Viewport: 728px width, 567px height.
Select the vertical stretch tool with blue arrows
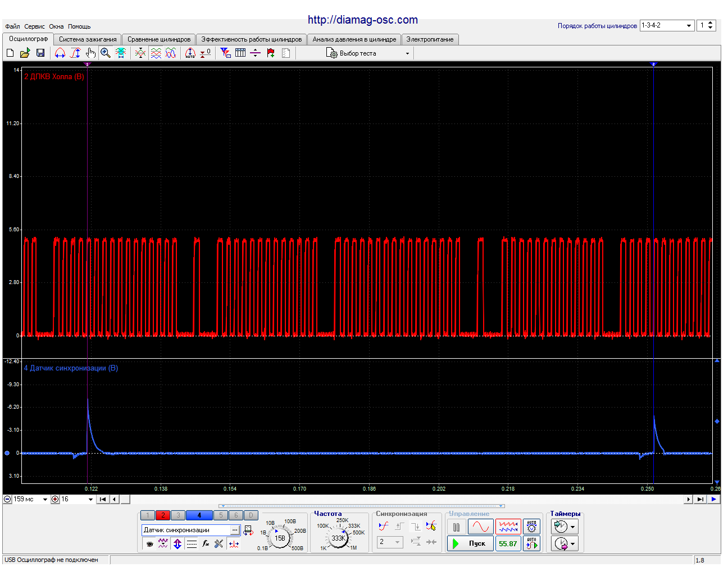(x=75, y=53)
